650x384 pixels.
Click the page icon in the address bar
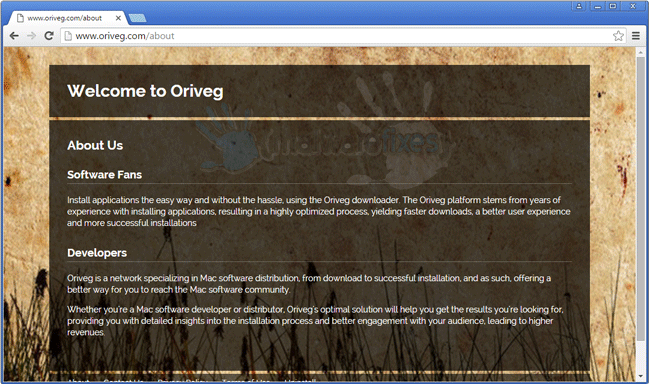(68, 36)
